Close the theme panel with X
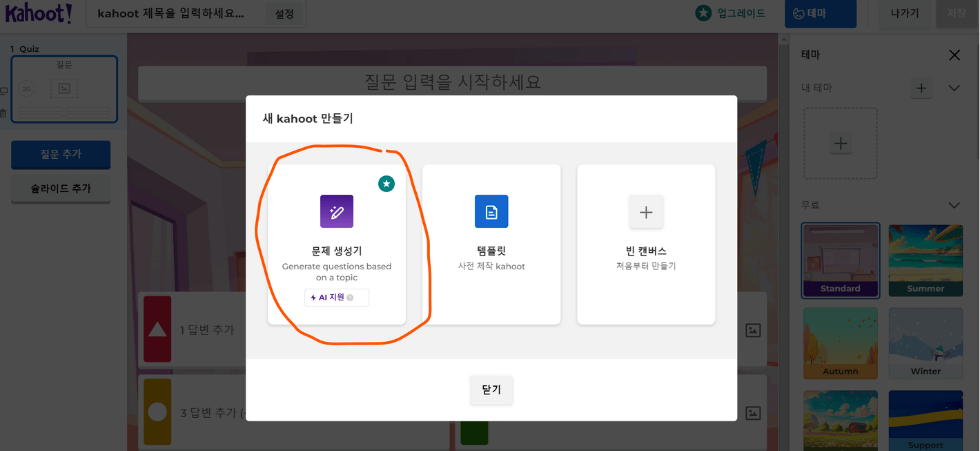Viewport: 980px width, 451px height. pos(954,55)
